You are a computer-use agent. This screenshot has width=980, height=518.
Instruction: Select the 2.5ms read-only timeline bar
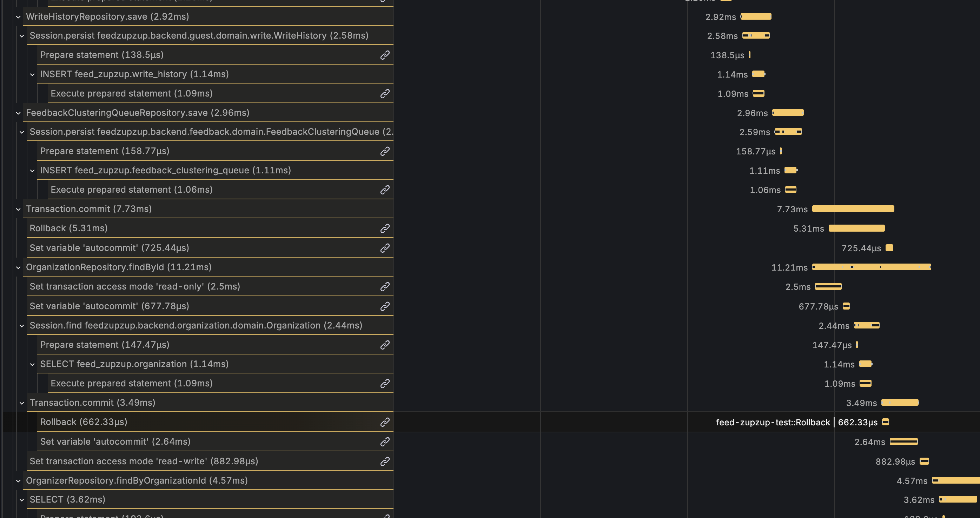[x=828, y=286]
